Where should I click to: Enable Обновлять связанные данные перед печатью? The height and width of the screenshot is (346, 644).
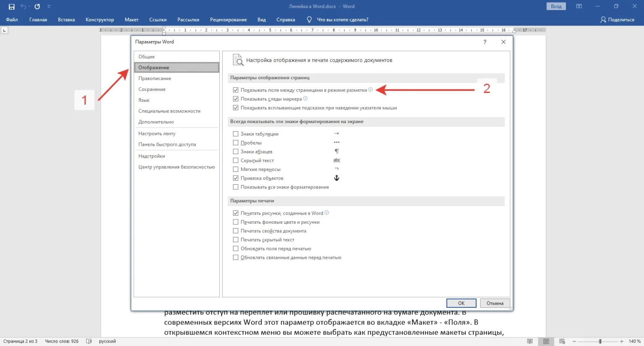pos(236,257)
